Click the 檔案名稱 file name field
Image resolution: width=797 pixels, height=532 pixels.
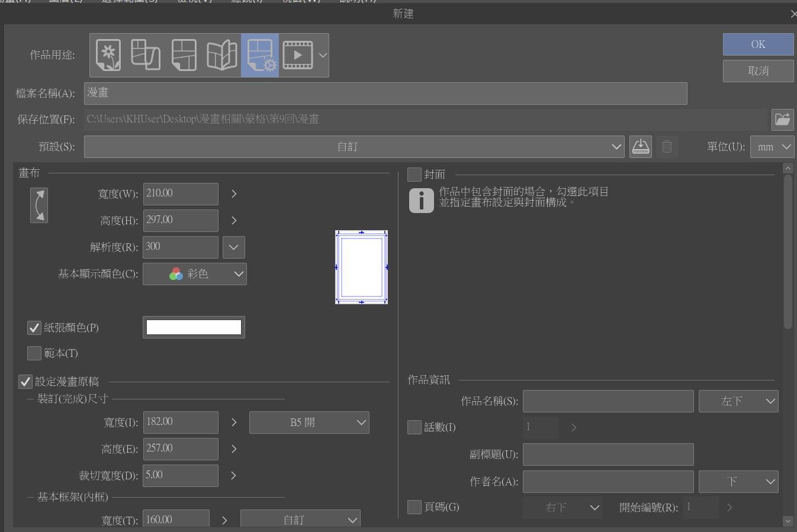pyautogui.click(x=385, y=93)
